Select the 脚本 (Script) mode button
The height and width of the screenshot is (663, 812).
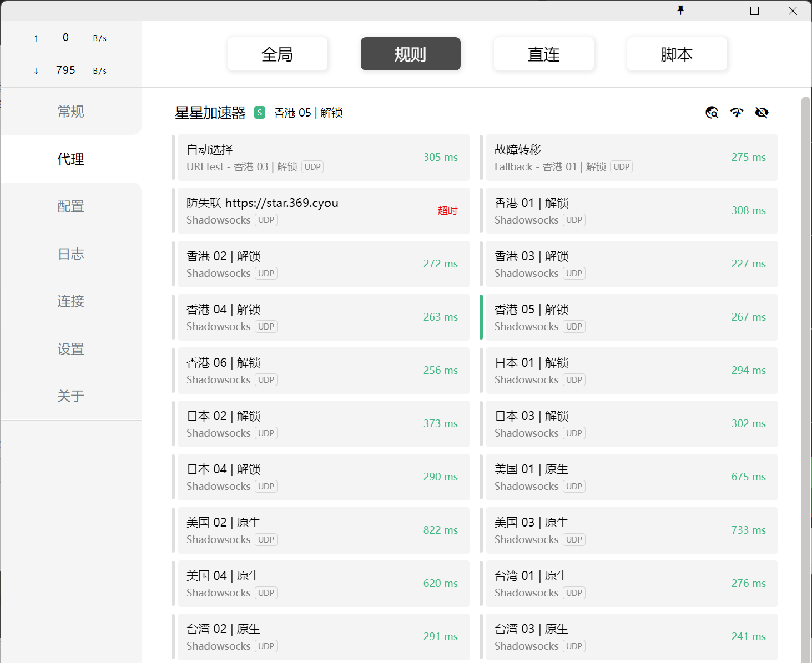pos(677,54)
